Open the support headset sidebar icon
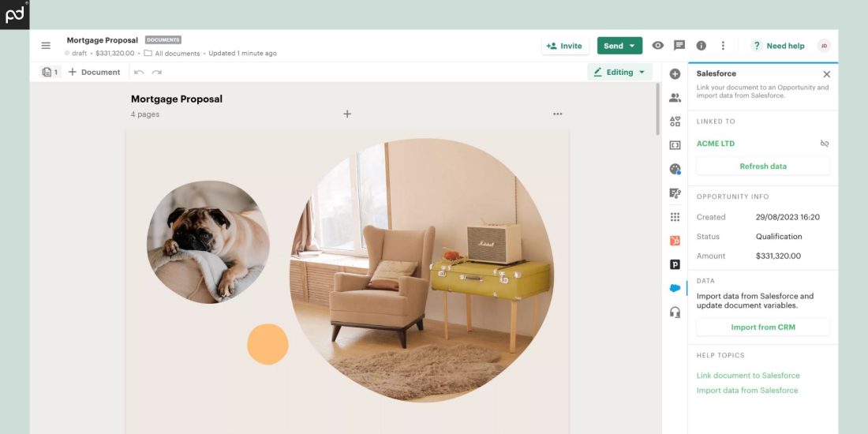The width and height of the screenshot is (868, 434). coord(675,312)
